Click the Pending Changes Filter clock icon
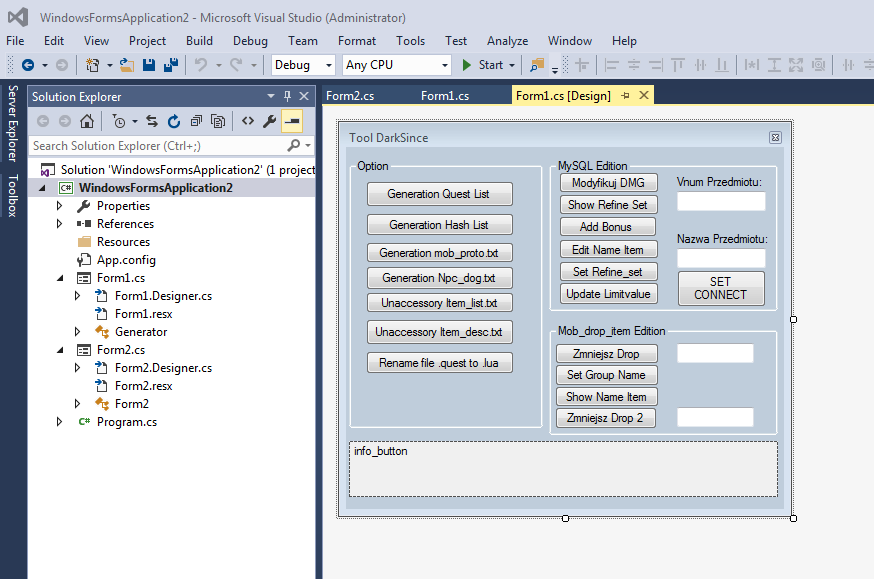Screen dimensions: 874x579 click(x=119, y=121)
